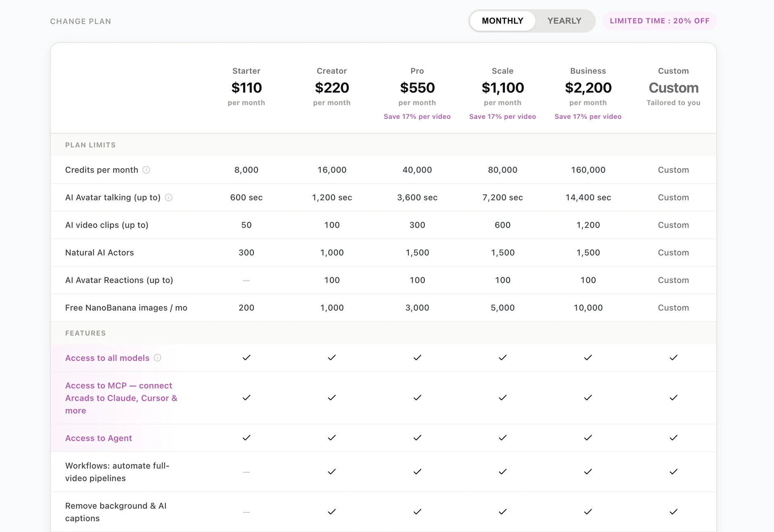
Task: Click the $110 Starter price
Action: tap(246, 88)
